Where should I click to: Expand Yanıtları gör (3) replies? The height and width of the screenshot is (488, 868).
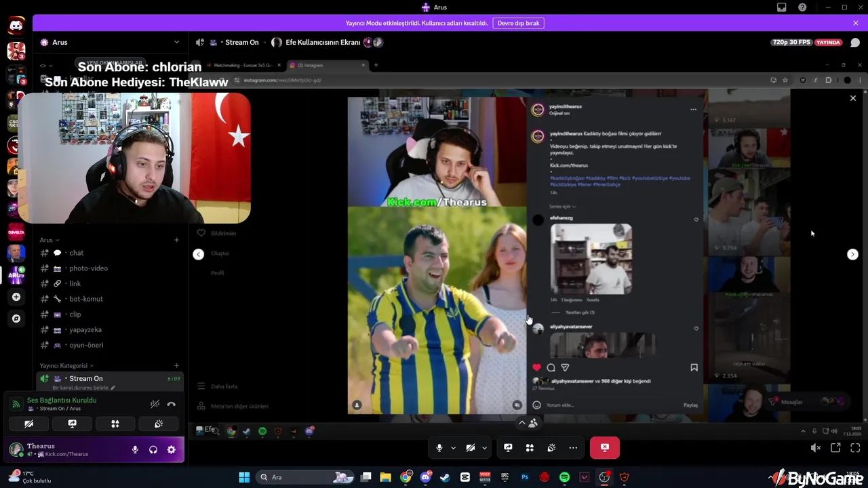click(580, 312)
